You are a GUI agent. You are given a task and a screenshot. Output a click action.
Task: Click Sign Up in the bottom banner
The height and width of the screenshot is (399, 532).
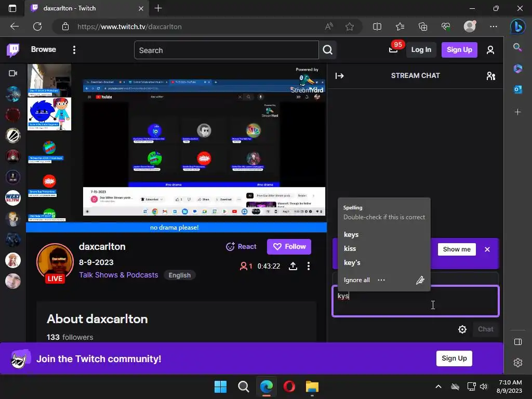(x=454, y=358)
